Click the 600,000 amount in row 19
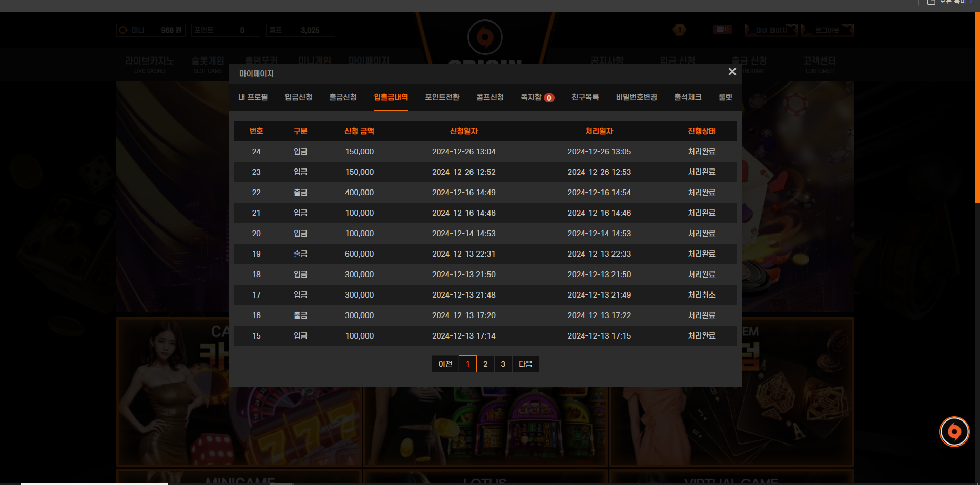 tap(359, 254)
